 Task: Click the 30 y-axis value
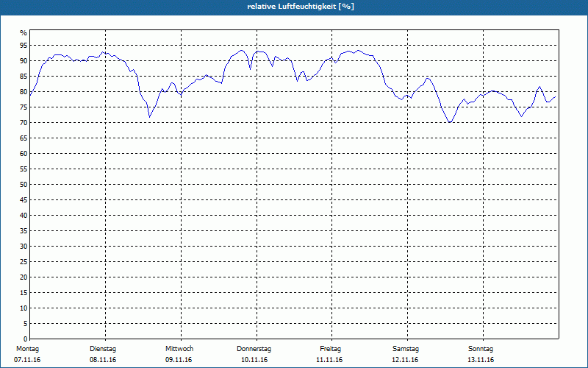pyautogui.click(x=24, y=247)
